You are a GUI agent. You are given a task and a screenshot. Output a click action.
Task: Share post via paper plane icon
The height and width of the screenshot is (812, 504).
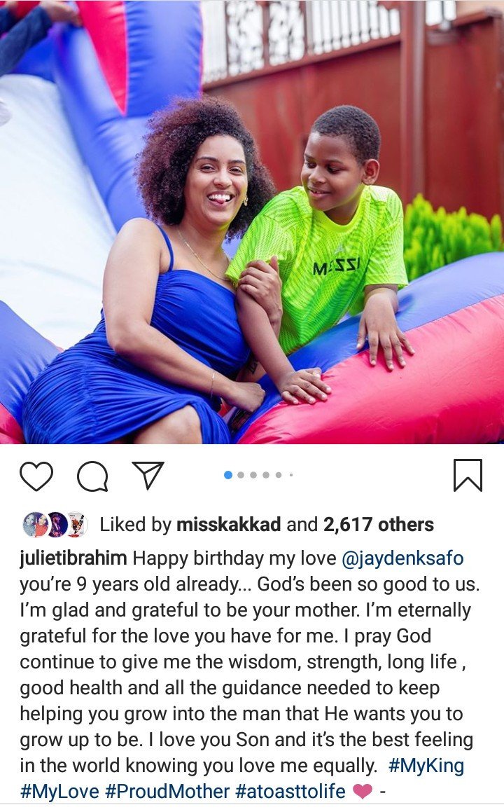tap(148, 475)
